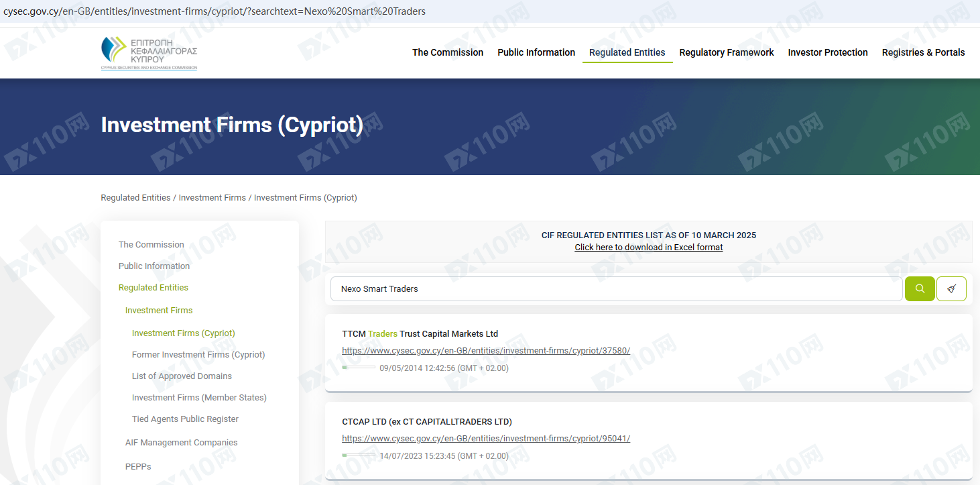Click Investment Firms in breadcrumb trail
980x485 pixels.
tap(212, 197)
